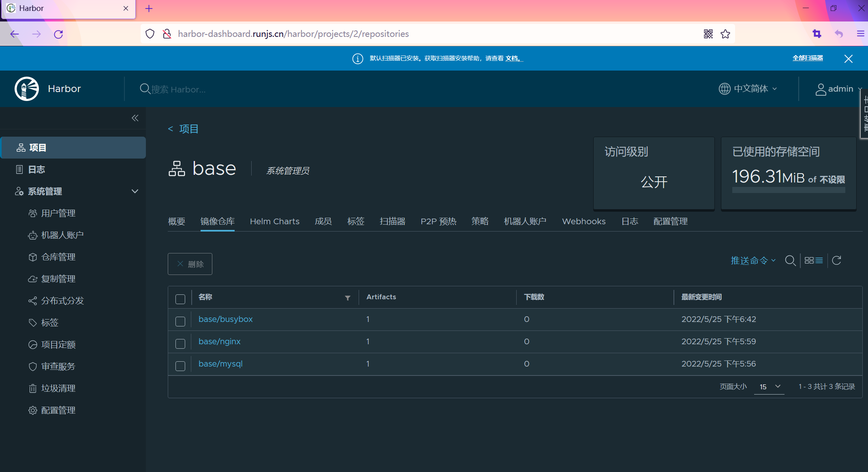Screen dimensions: 868x472
Task: Collapse the 系统管理 sidebar section
Action: [x=135, y=191]
